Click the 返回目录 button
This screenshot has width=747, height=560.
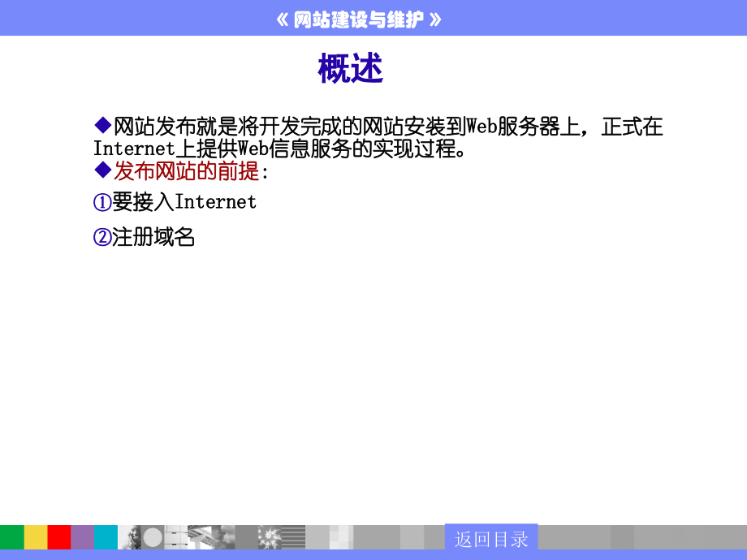point(491,539)
